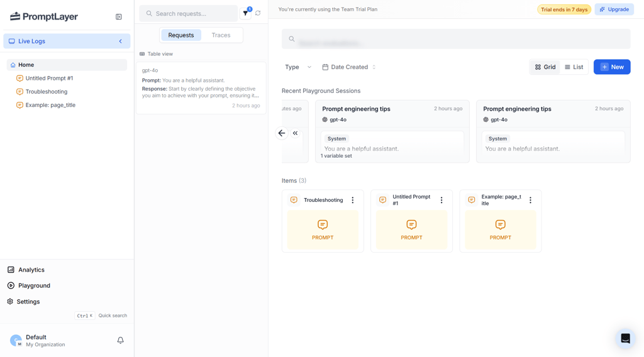Click Untitled Prompt #1 card title icon
Image resolution: width=644 pixels, height=357 pixels.
pyautogui.click(x=383, y=200)
